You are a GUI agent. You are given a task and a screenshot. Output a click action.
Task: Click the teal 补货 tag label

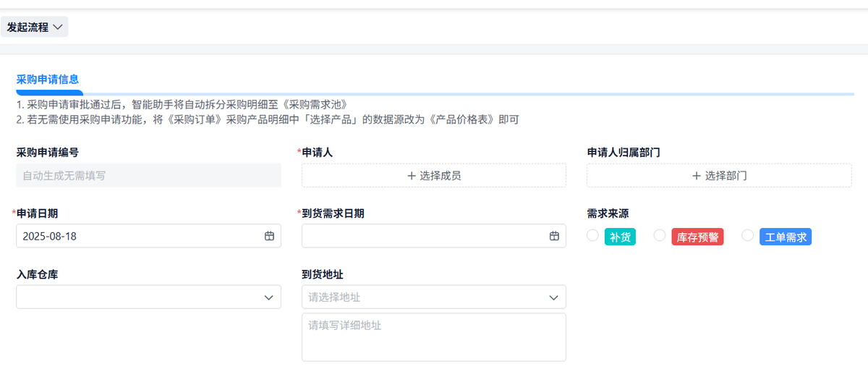620,237
